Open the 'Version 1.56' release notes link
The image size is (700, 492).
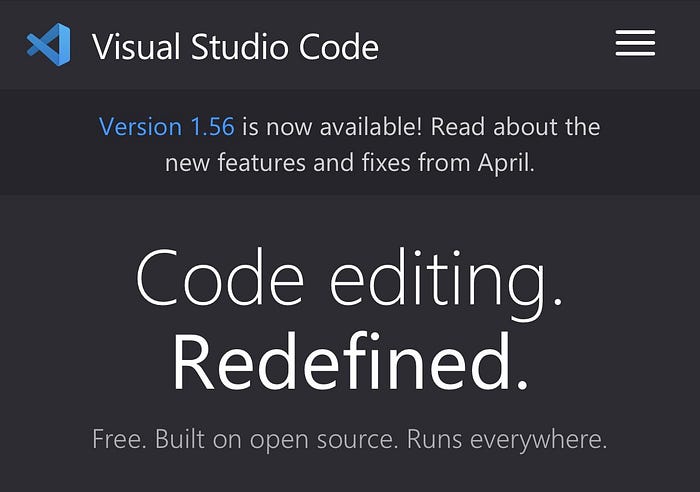tap(167, 126)
